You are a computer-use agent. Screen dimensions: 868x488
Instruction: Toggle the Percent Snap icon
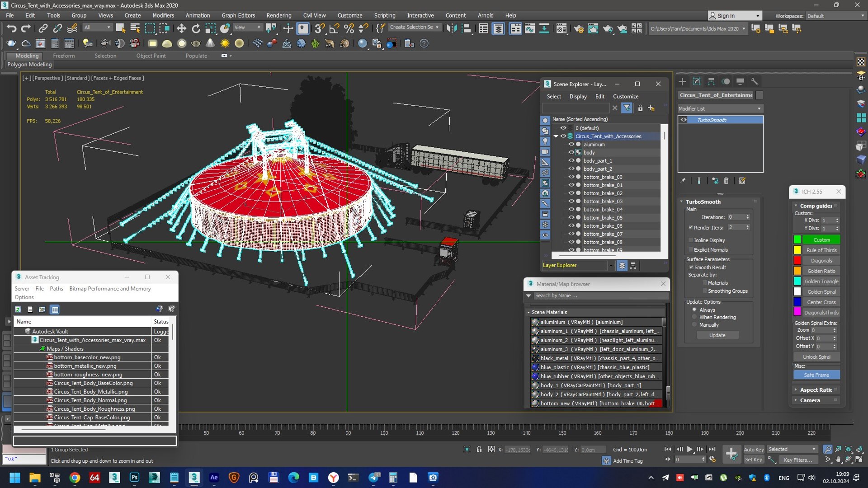[349, 28]
